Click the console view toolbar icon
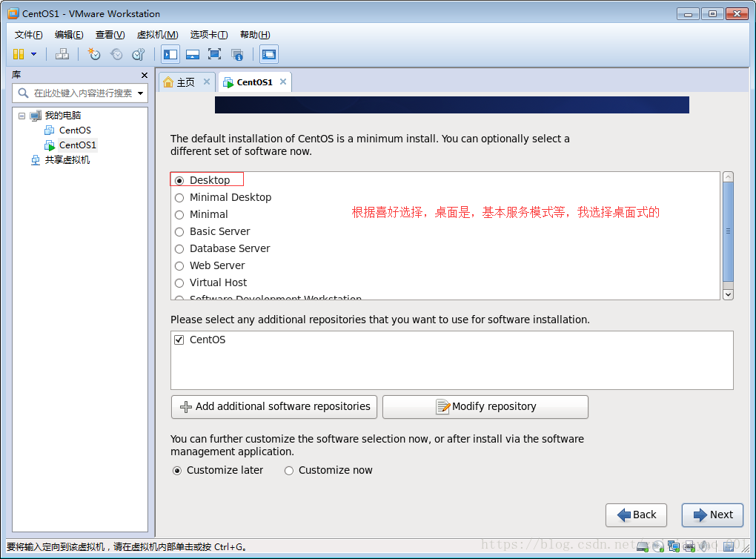Viewport: 756px width, 559px height. pyautogui.click(x=269, y=54)
